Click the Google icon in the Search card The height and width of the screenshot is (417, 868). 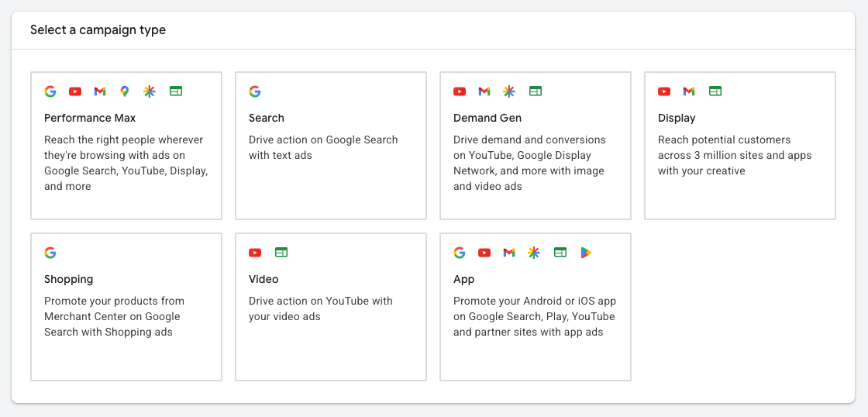pyautogui.click(x=255, y=91)
